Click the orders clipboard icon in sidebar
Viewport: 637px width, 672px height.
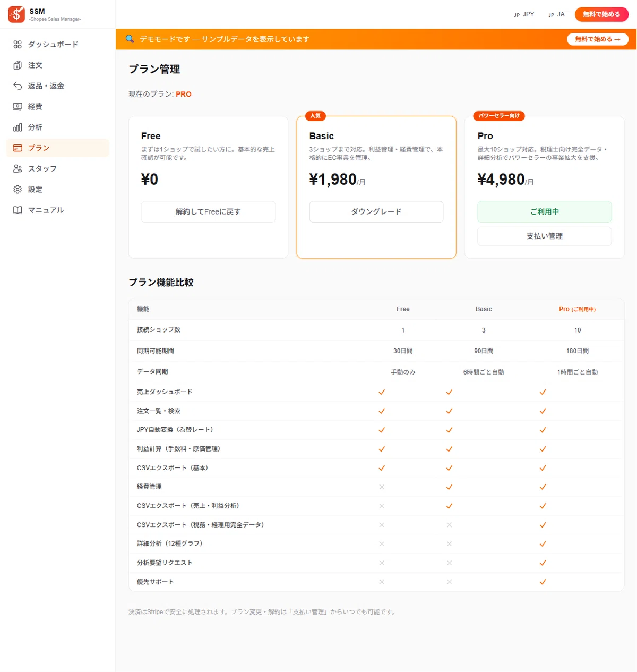tap(18, 65)
